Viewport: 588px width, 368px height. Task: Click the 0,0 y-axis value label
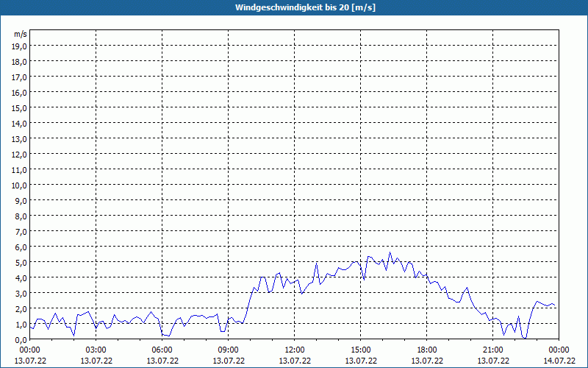[21, 340]
